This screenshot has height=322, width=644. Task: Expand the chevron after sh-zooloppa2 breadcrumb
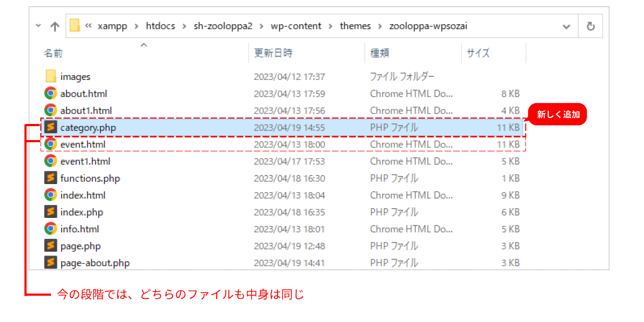click(x=261, y=26)
